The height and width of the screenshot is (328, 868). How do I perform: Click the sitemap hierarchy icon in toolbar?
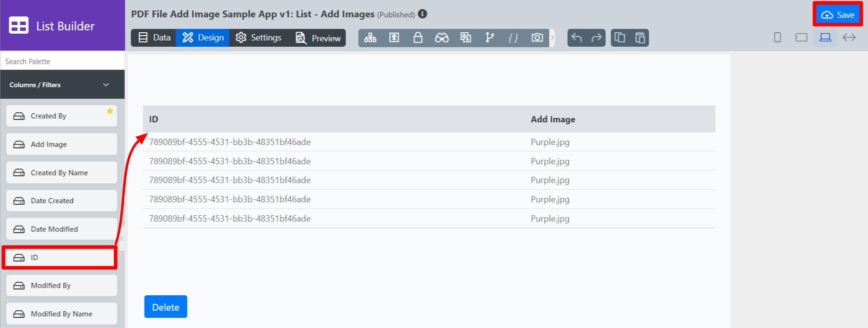370,38
